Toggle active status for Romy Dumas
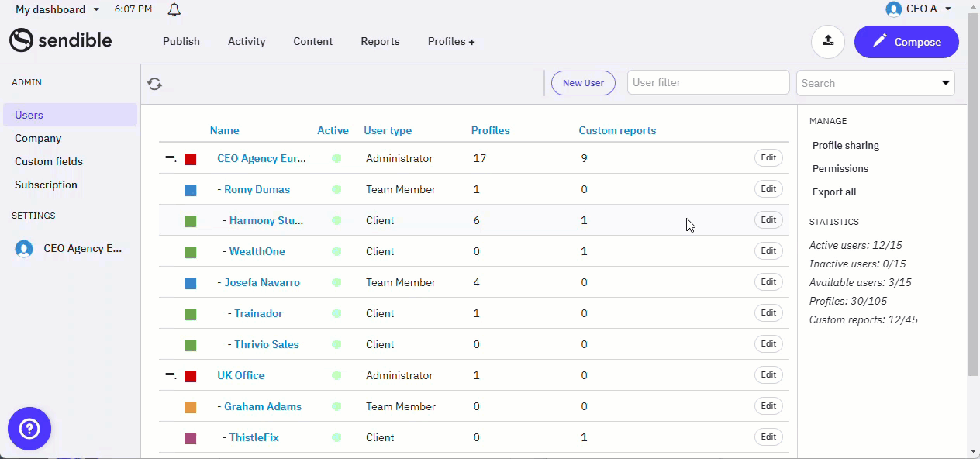This screenshot has height=459, width=980. pyautogui.click(x=336, y=189)
